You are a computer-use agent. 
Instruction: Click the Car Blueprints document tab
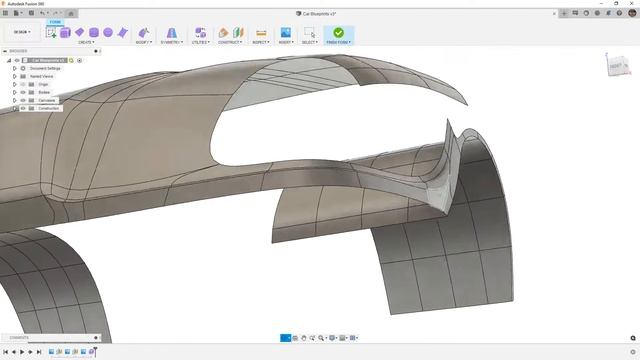click(x=316, y=13)
